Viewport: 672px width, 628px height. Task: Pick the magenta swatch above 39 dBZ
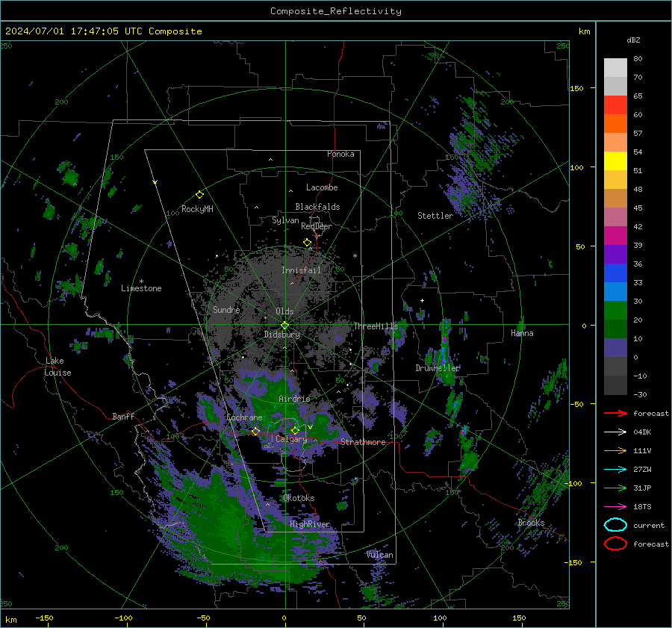615,236
